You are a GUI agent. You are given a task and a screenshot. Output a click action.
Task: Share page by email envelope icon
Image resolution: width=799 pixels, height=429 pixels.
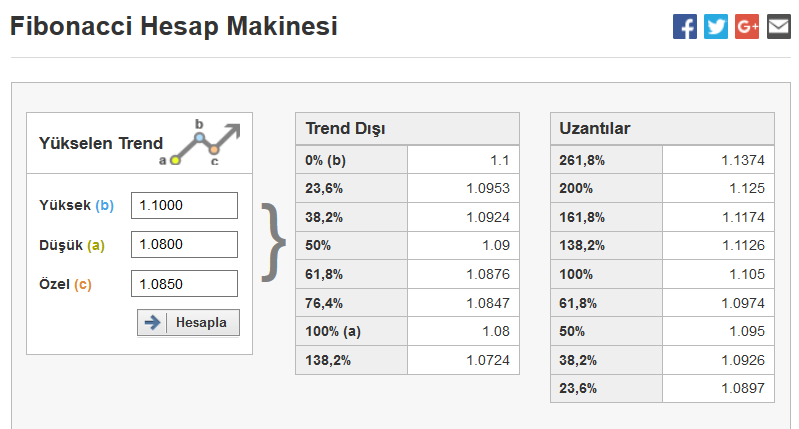(779, 26)
